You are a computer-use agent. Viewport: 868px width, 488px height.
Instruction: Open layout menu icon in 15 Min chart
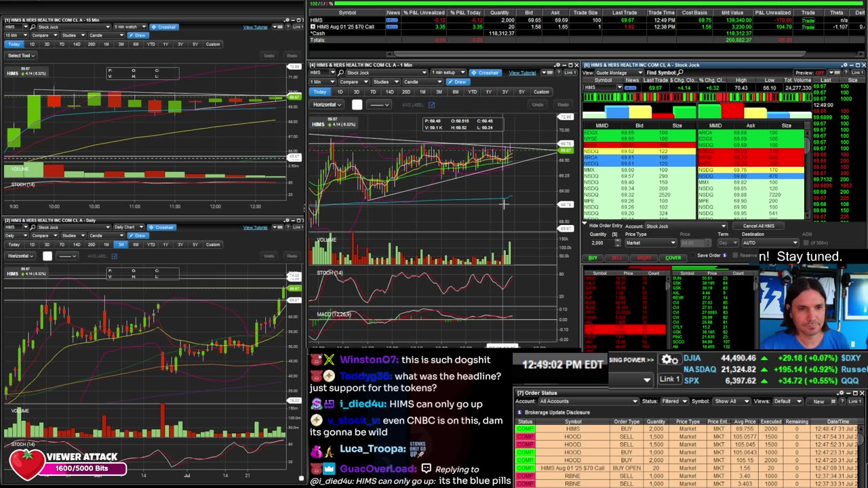click(278, 27)
